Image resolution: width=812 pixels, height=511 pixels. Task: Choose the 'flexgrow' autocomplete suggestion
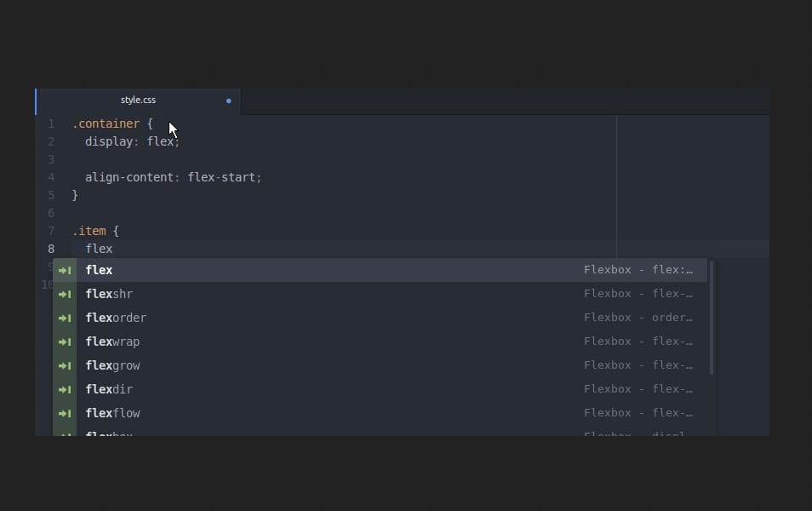point(380,365)
